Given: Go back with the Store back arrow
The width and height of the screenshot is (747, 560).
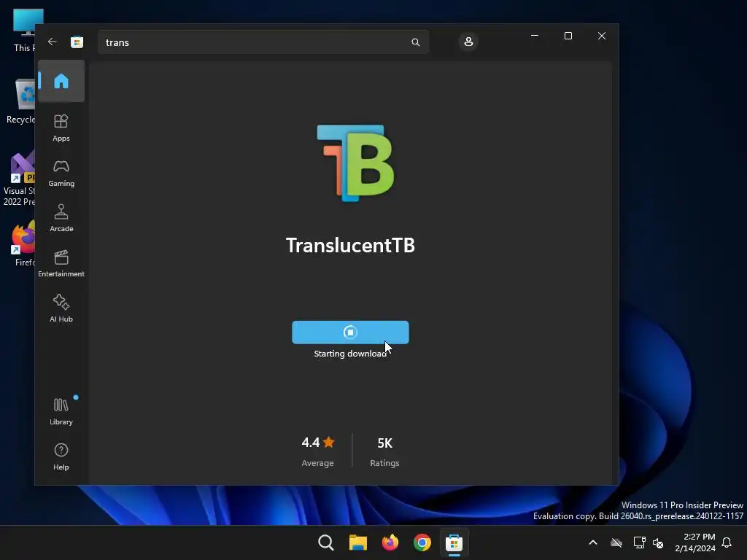Looking at the screenshot, I should [53, 42].
